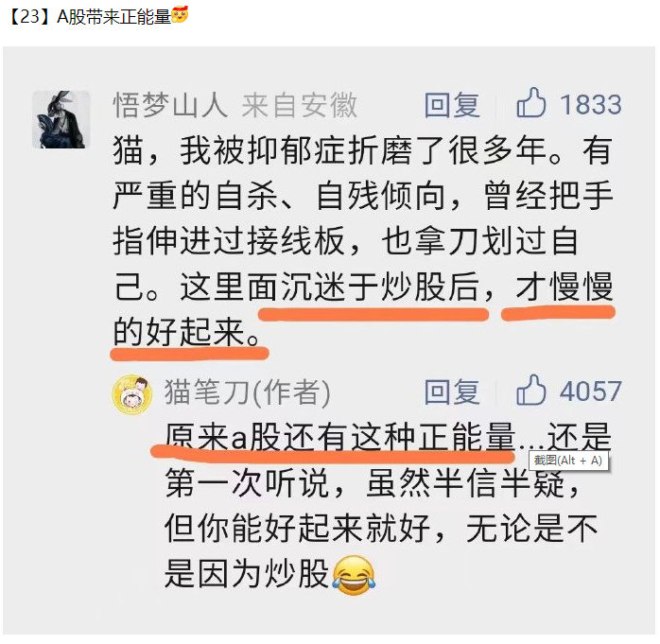
Task: Click the underlined phrase 才慢慢
Action: [x=564, y=287]
